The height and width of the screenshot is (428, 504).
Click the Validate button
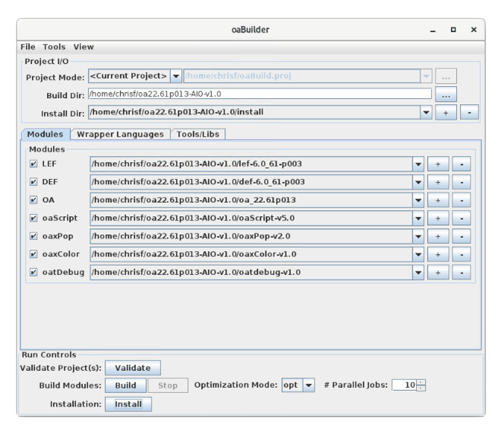133,368
